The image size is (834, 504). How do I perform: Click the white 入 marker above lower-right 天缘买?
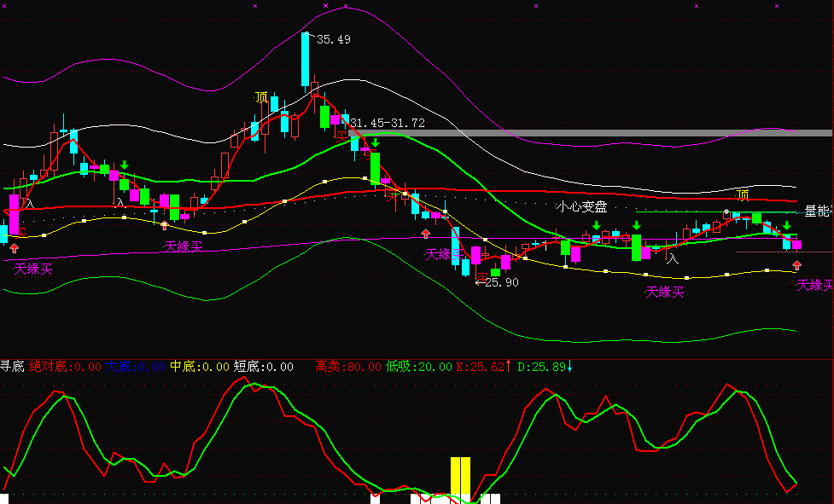click(673, 258)
